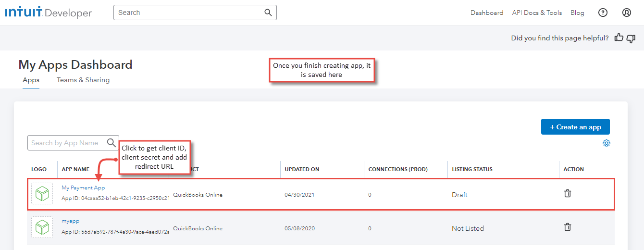Click the magnifier icon in top search bar
644x250 pixels.
tap(268, 12)
